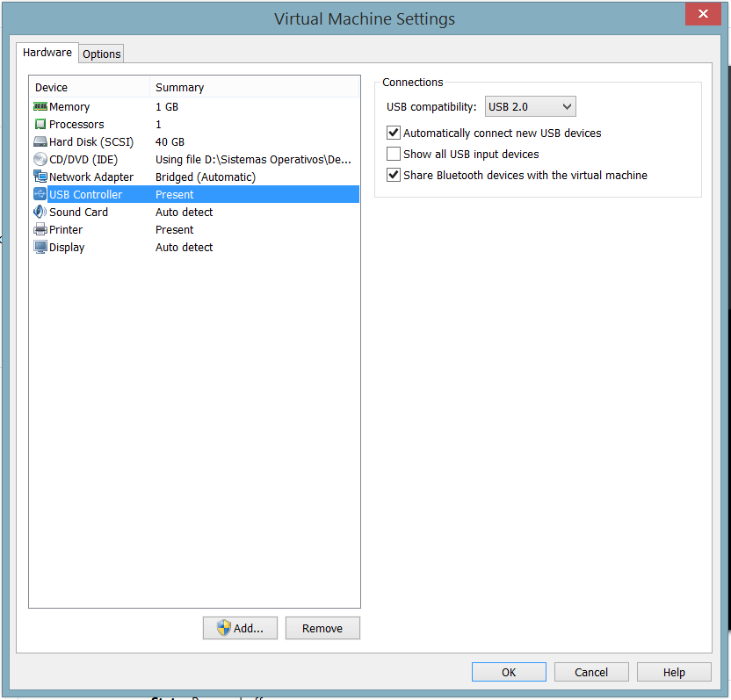The image size is (731, 700).
Task: Click the Hard Disk (SCSI) icon
Action: (x=40, y=141)
